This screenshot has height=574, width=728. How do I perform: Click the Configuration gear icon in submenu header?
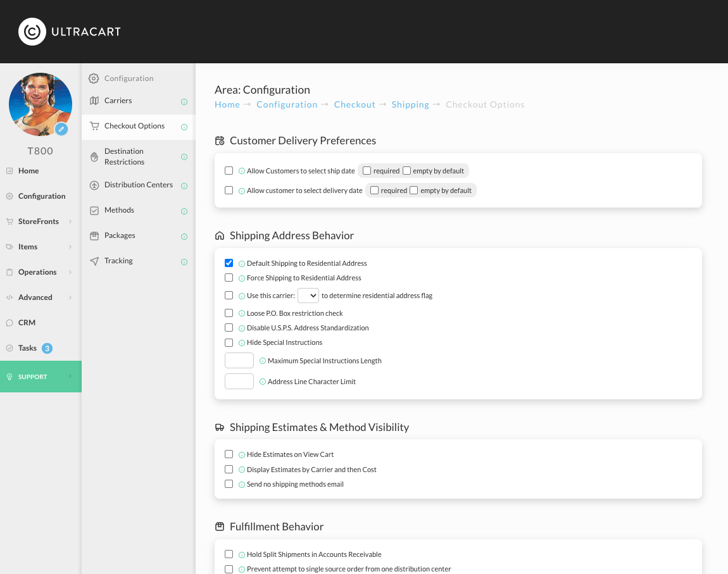click(94, 78)
